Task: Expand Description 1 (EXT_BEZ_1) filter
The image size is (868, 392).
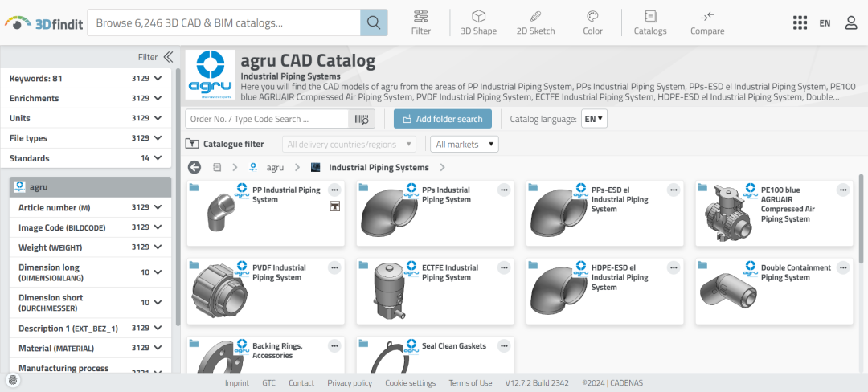Action: [90, 328]
